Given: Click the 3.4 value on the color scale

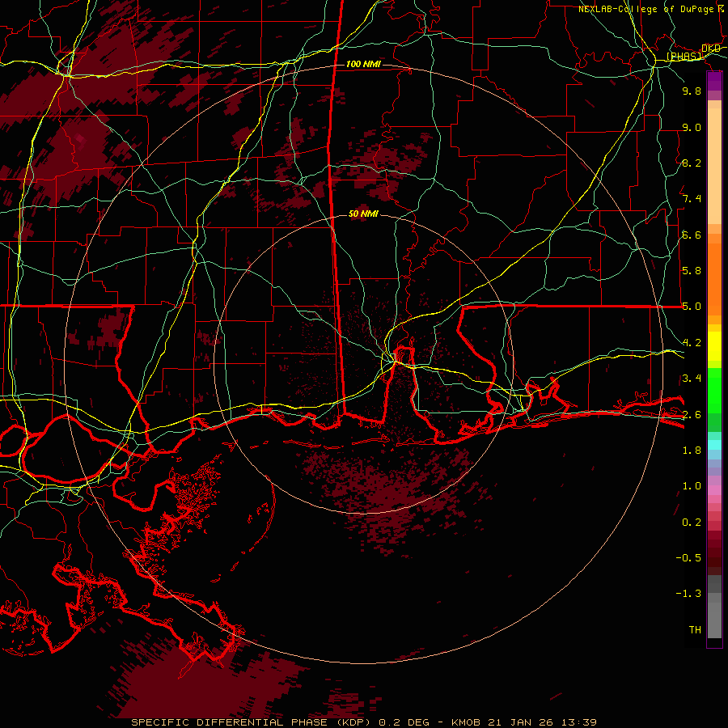Looking at the screenshot, I should [x=692, y=379].
